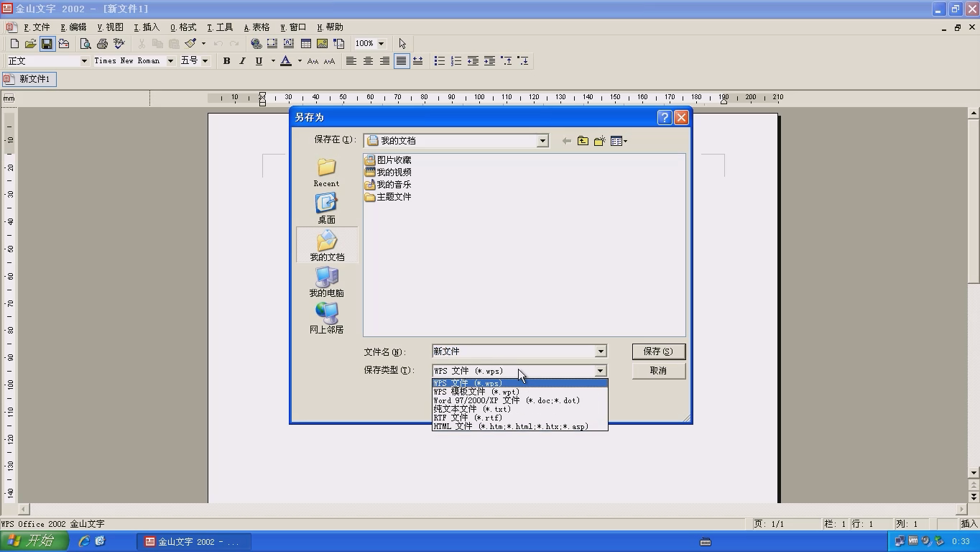The width and height of the screenshot is (980, 552).
Task: Open the 文件 menu
Action: click(37, 27)
